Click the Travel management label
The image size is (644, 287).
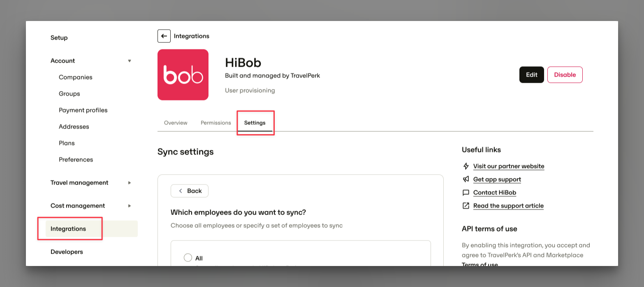[x=79, y=183]
